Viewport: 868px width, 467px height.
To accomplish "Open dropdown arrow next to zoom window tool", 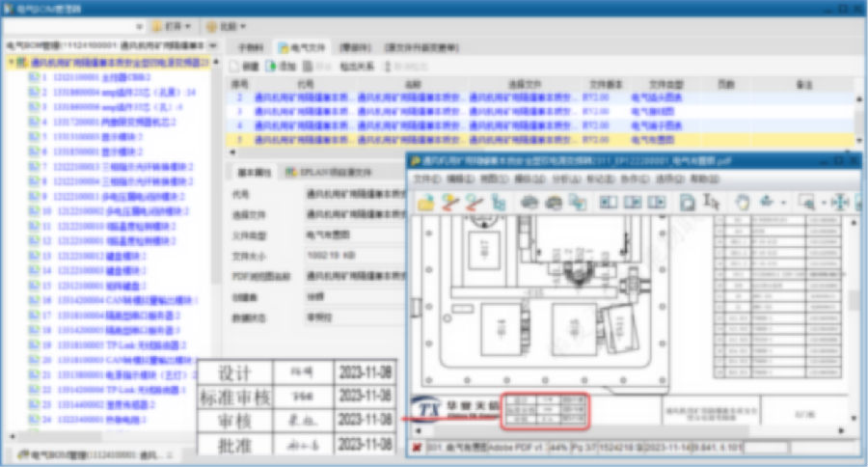I will (824, 203).
